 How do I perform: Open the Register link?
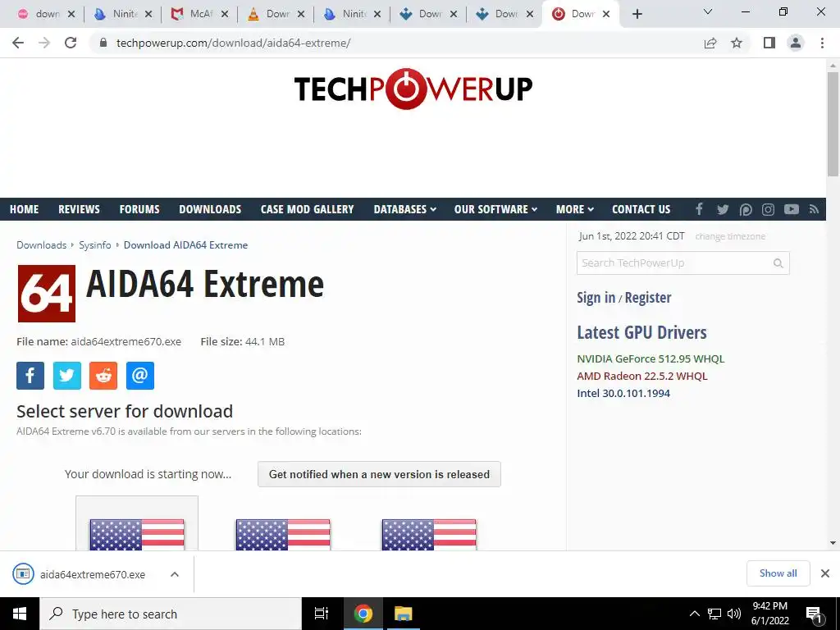coord(648,297)
